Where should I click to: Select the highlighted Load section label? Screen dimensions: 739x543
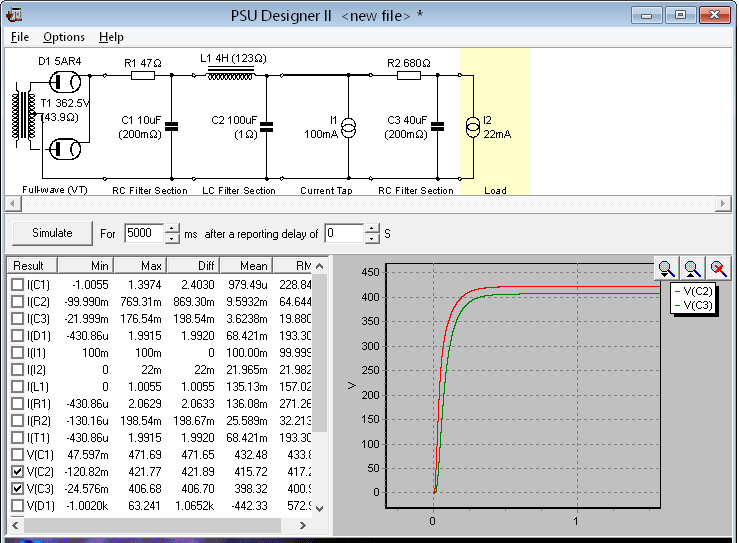pos(495,190)
